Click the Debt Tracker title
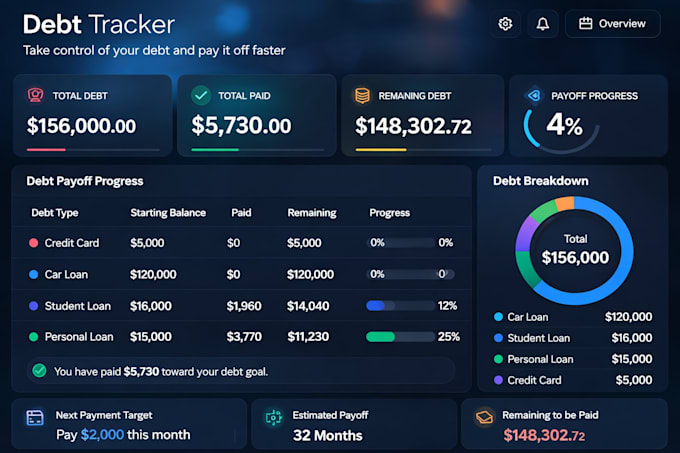 point(99,24)
